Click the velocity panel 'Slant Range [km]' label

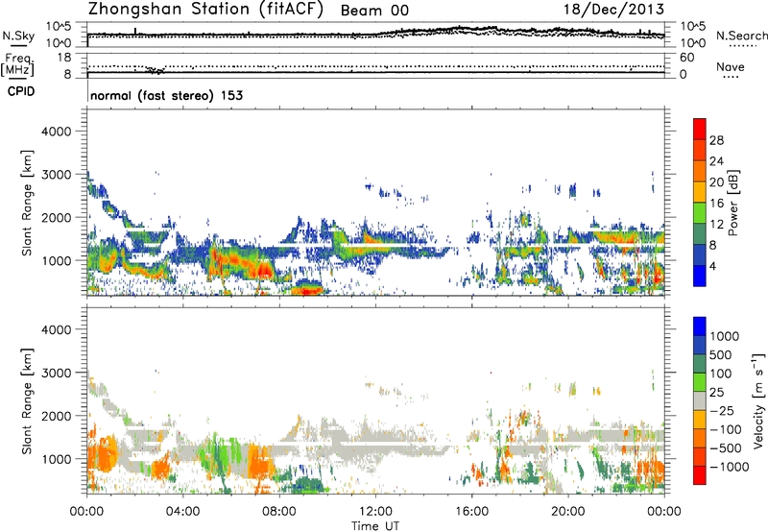27,401
